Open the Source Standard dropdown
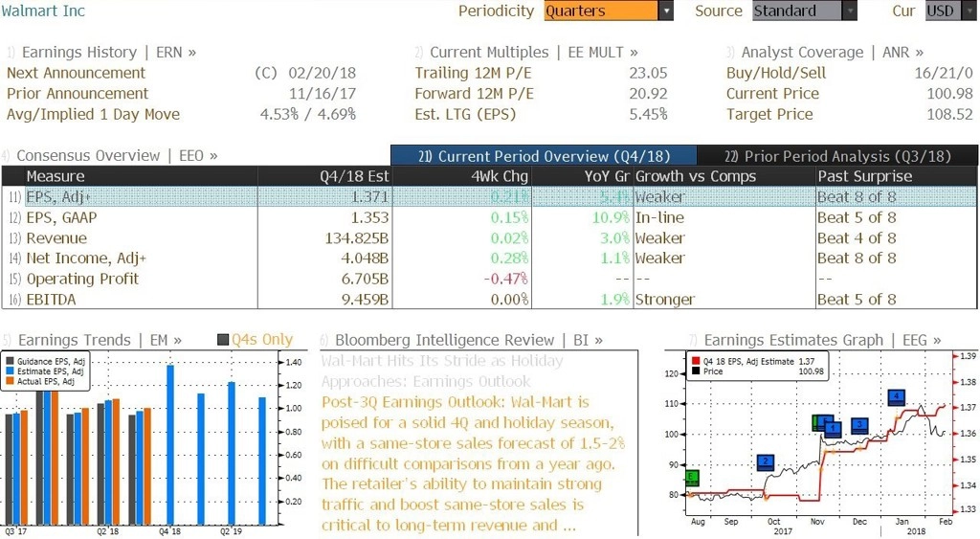The width and height of the screenshot is (980, 539). tap(804, 11)
